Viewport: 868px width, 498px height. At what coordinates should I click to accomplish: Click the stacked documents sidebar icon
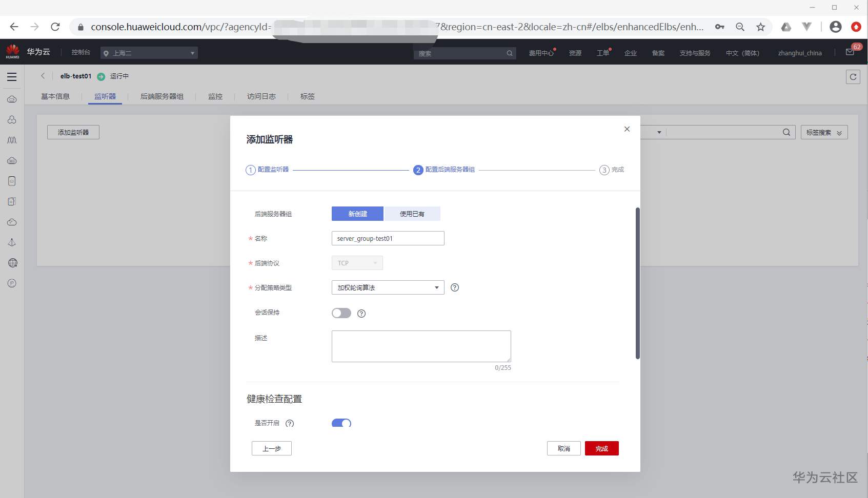click(12, 201)
